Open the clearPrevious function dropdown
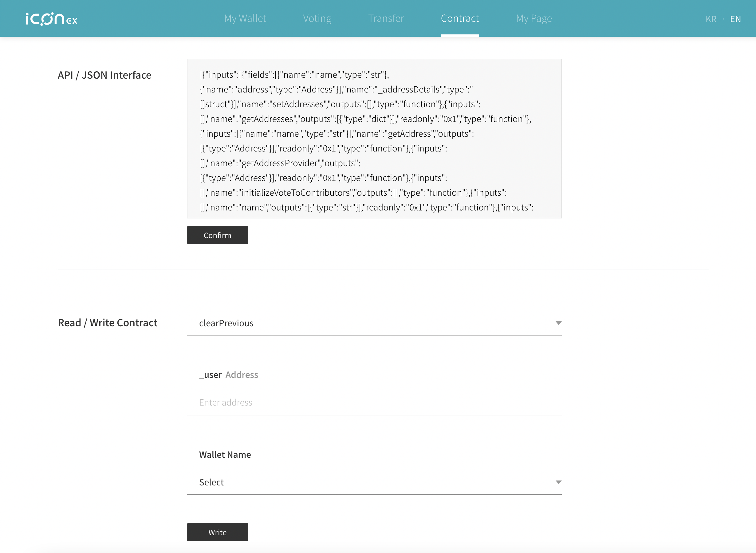Screen dimensions: 756x553 (368, 323)
